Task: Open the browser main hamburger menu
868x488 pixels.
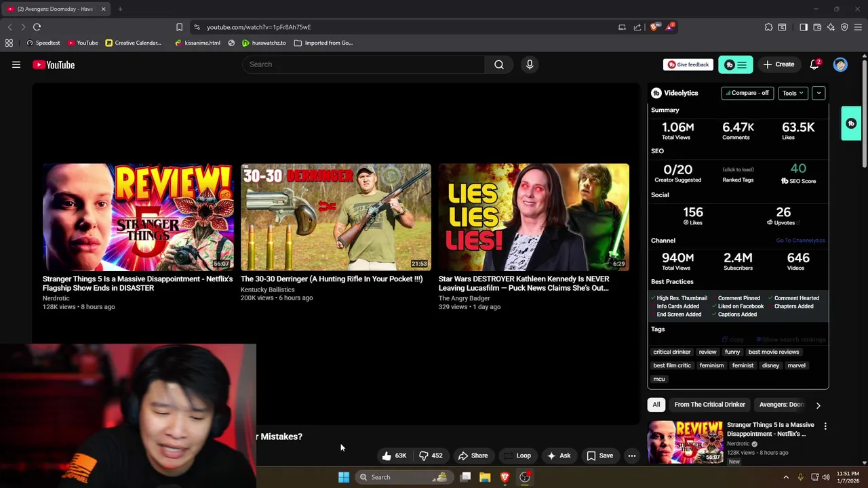Action: point(858,27)
